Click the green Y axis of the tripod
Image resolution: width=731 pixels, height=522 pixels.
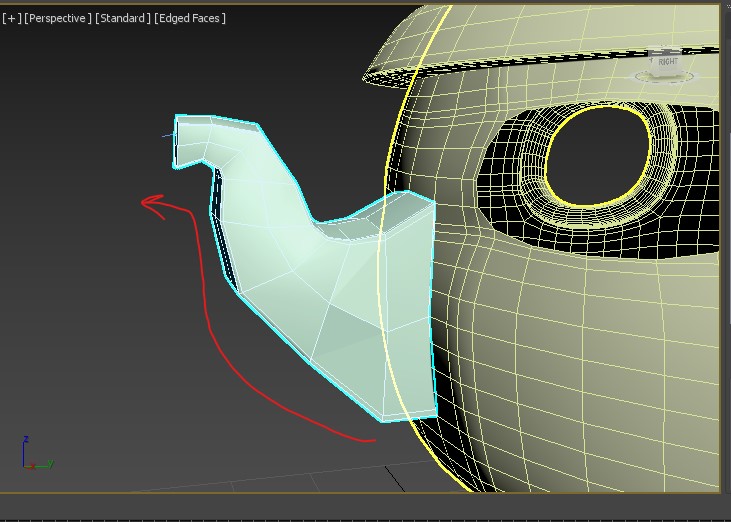pos(43,465)
